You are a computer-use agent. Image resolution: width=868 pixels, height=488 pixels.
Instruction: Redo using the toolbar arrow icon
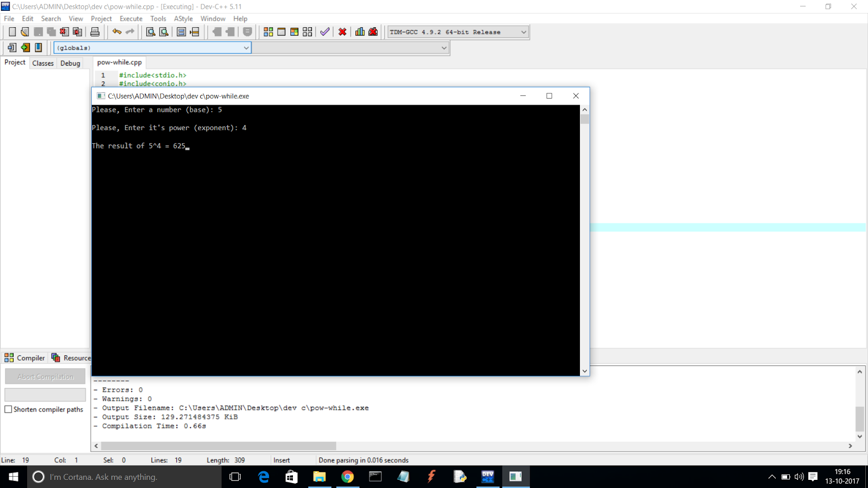(129, 31)
